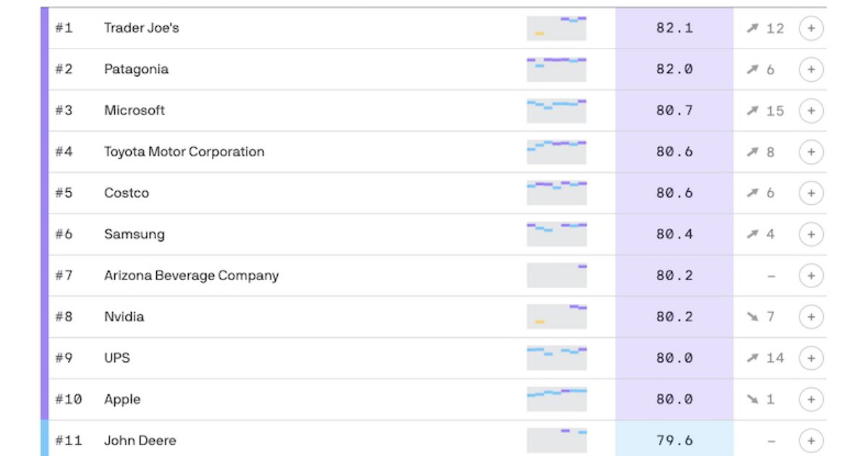
Task: Select the Trader Joe's company name
Action: click(142, 28)
